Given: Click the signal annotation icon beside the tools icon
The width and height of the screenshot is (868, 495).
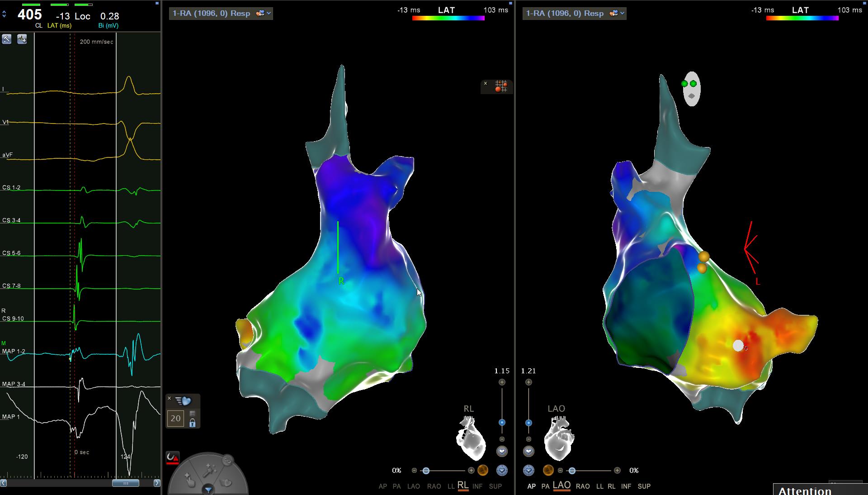Looking at the screenshot, I should point(22,39).
